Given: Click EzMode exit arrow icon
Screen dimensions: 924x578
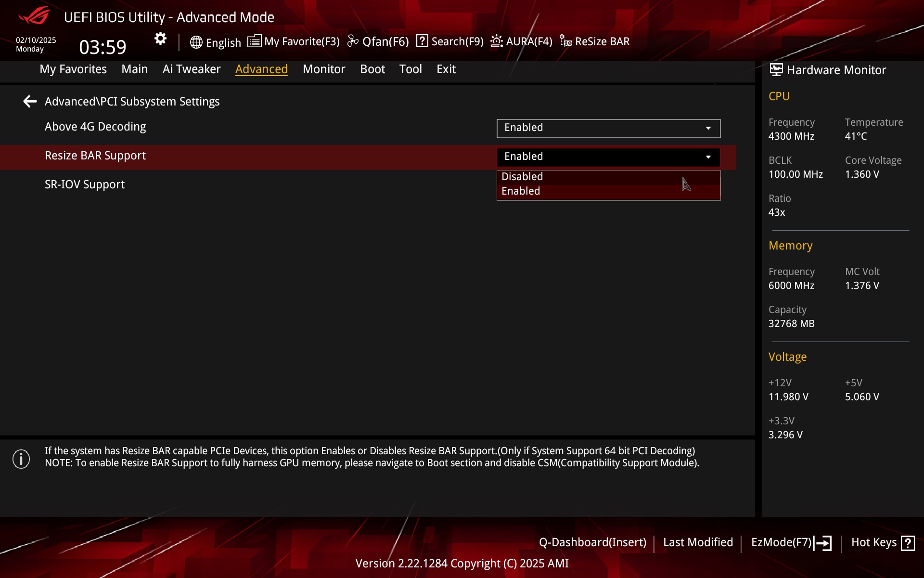Looking at the screenshot, I should 822,543.
